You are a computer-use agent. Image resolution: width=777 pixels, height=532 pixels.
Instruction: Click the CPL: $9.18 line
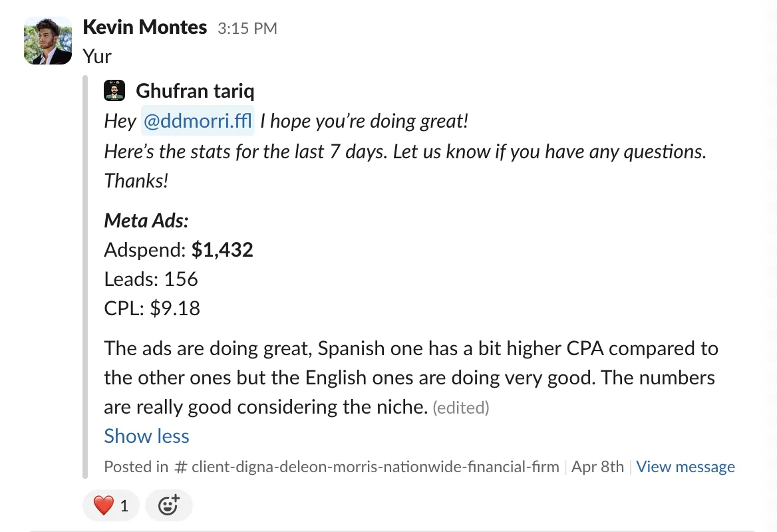click(152, 308)
